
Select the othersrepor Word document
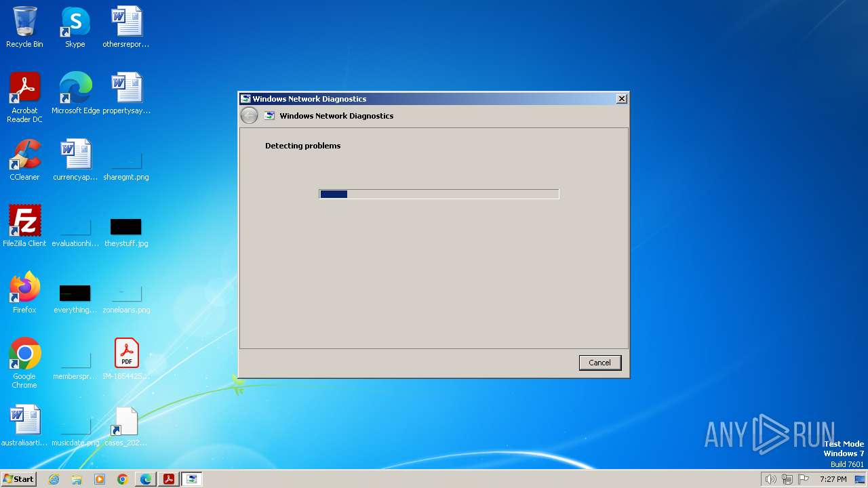[x=126, y=28]
